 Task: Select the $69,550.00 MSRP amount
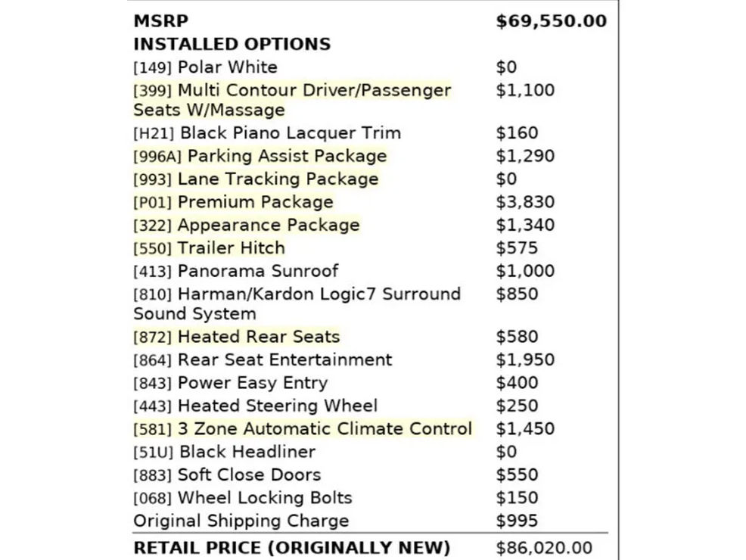(x=551, y=21)
